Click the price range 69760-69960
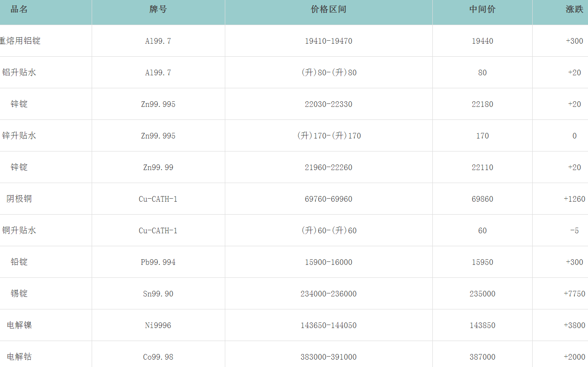Screen dimensions: 588x367 (x=329, y=199)
